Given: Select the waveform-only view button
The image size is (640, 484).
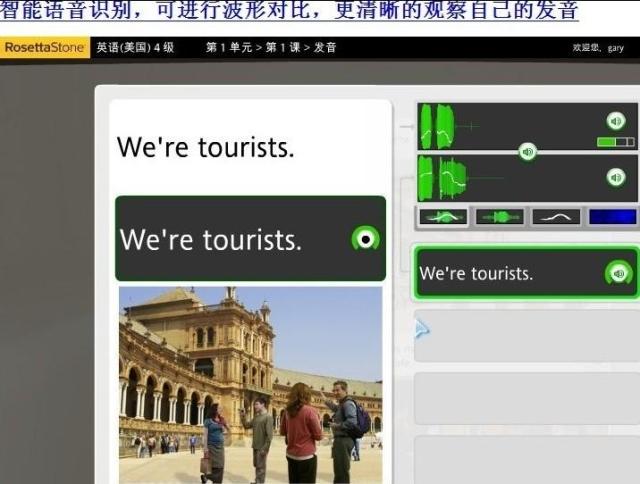Looking at the screenshot, I should (500, 217).
